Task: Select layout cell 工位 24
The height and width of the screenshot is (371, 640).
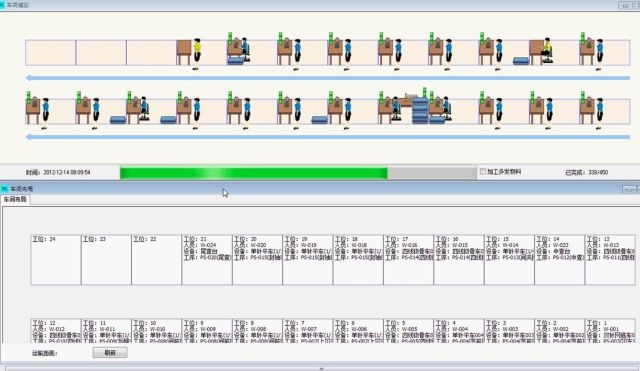Action: click(x=56, y=260)
